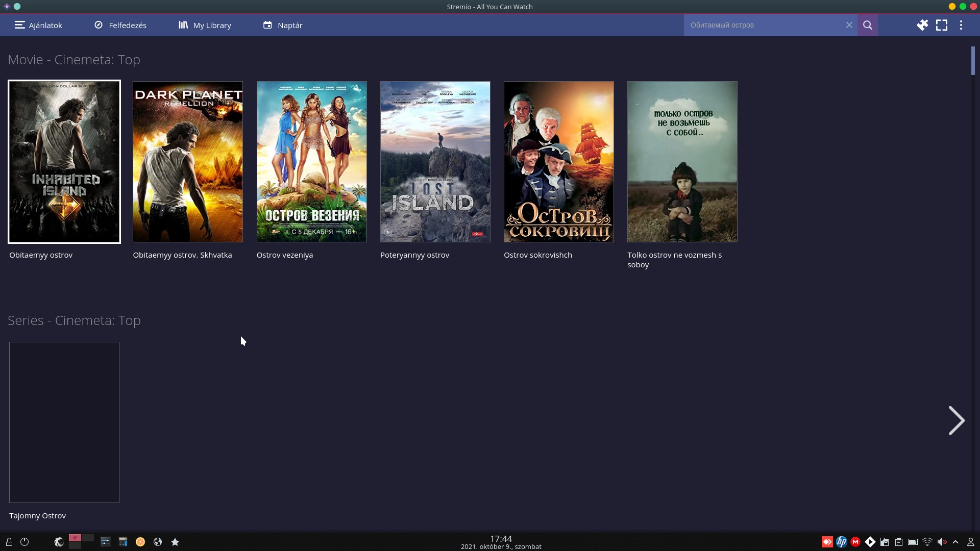Viewport: 980px width, 551px height.
Task: Click the Stremio app icon in title bar
Action: pos(7,7)
